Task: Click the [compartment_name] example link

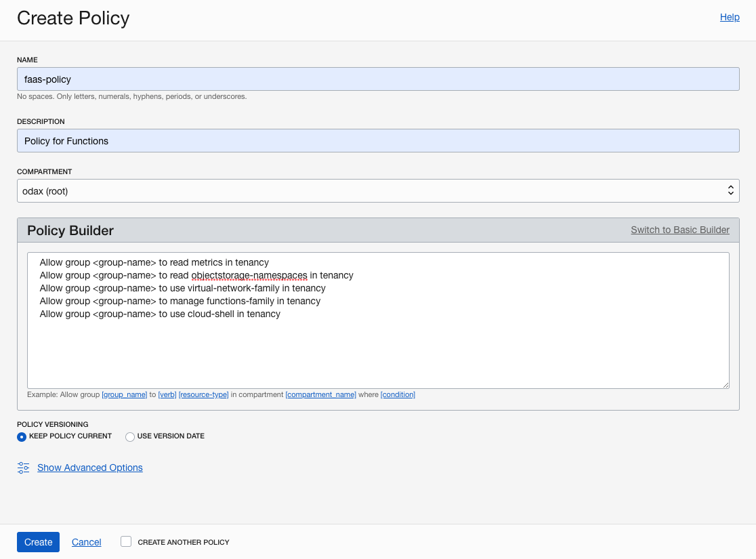Action: (x=320, y=394)
